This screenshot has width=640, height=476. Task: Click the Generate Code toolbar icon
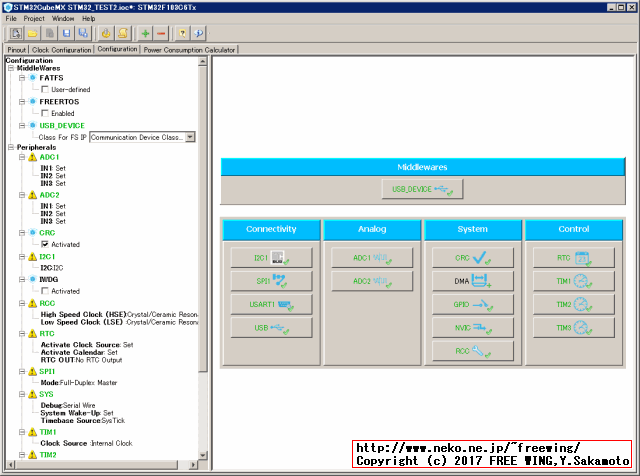coord(106,33)
